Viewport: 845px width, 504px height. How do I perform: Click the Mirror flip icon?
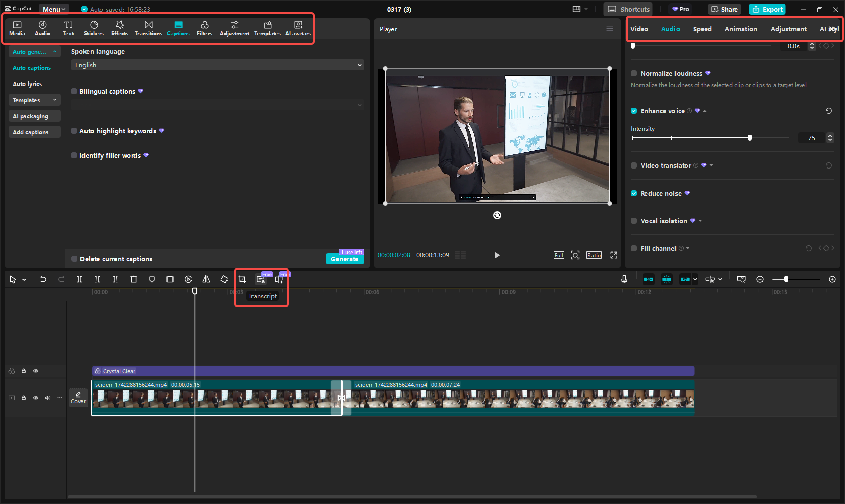point(206,279)
